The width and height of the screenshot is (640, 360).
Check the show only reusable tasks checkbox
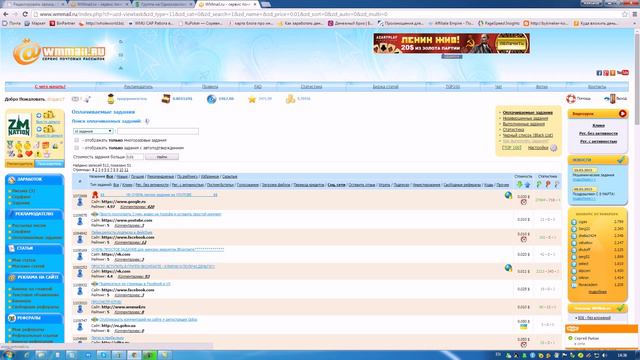[76, 140]
